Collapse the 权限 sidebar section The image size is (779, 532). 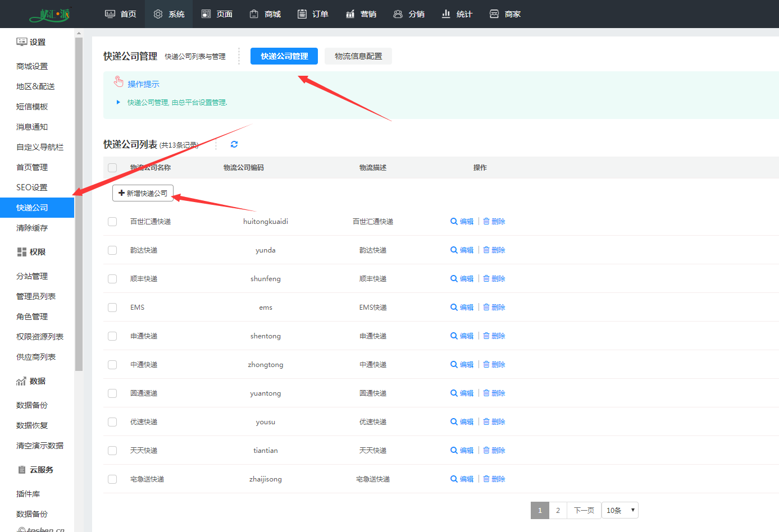[31, 252]
